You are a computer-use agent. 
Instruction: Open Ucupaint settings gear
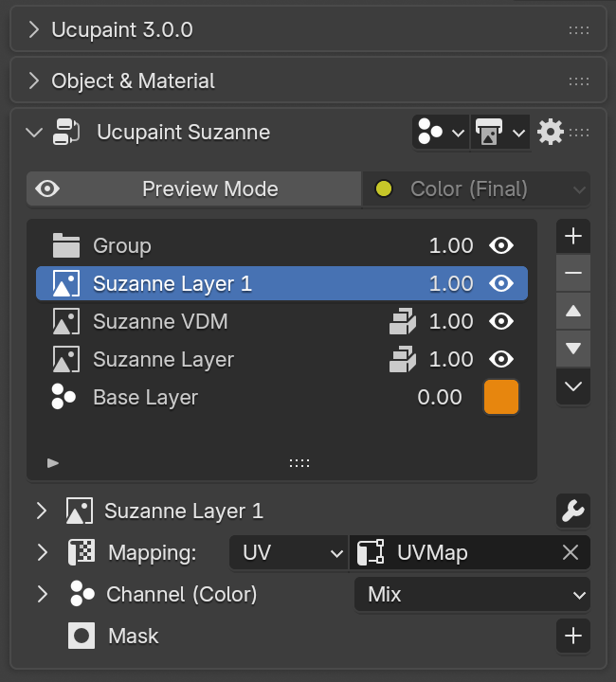[x=551, y=133]
